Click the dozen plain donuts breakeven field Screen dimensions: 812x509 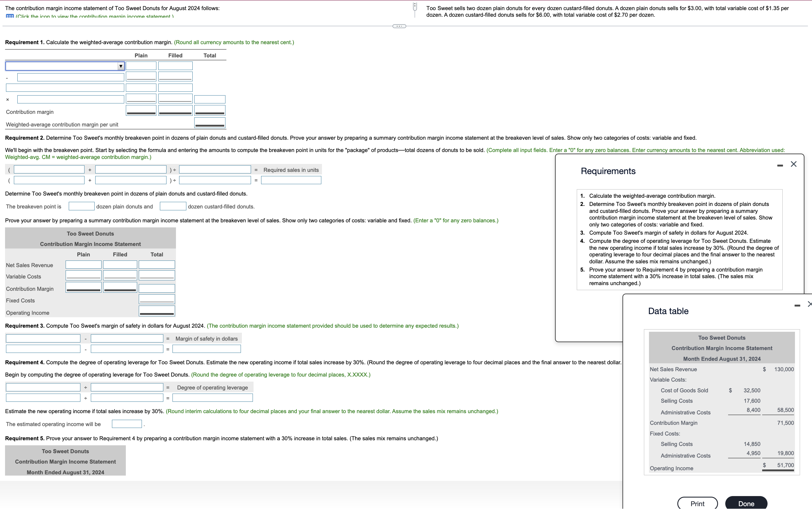tap(81, 206)
